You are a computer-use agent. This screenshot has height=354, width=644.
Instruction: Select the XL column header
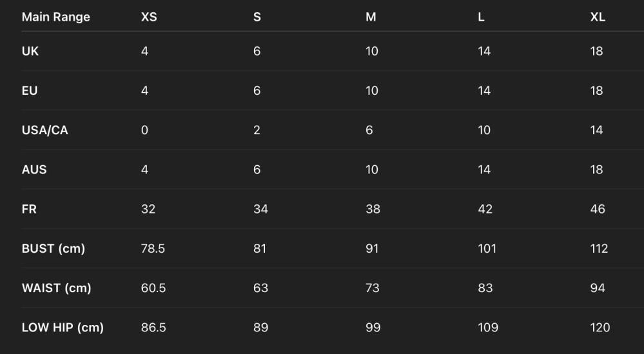598,17
